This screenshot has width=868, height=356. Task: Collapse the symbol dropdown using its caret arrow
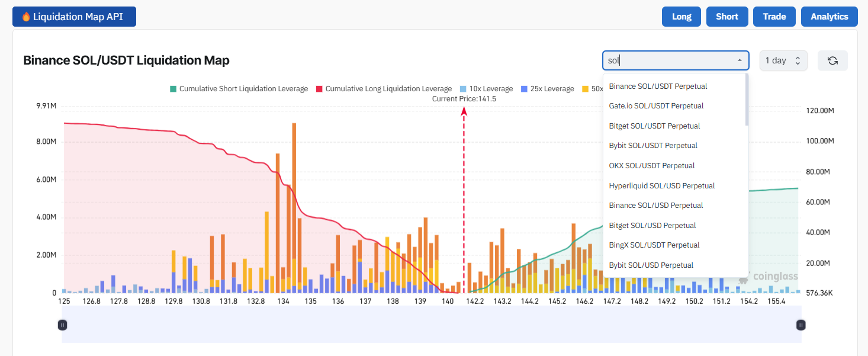point(740,60)
